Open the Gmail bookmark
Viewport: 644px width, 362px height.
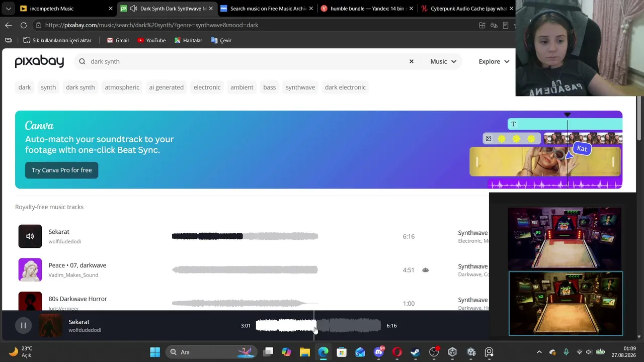point(118,40)
